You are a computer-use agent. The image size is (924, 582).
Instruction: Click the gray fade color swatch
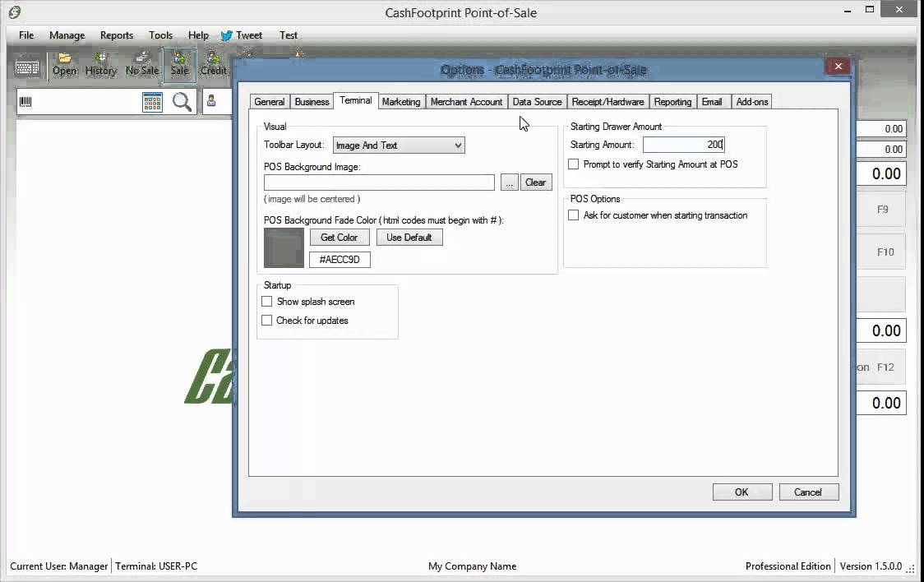(284, 248)
